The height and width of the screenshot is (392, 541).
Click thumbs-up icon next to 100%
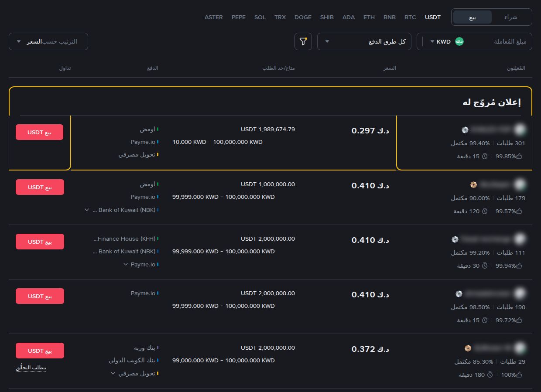[519, 375]
